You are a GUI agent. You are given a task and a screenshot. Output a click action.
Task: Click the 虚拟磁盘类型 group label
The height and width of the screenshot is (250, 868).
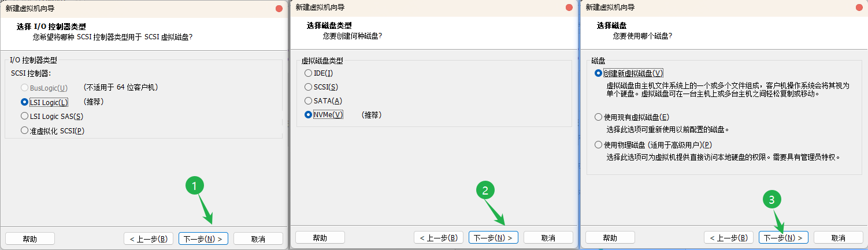[x=322, y=61]
